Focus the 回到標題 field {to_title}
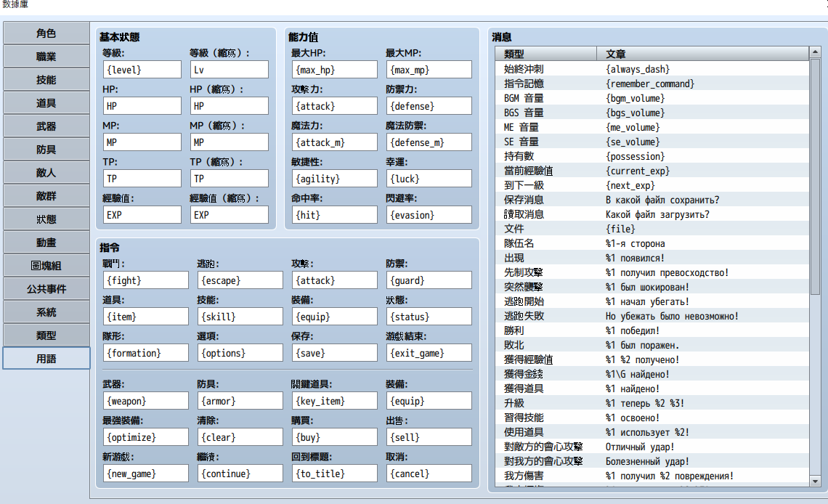 (335, 474)
